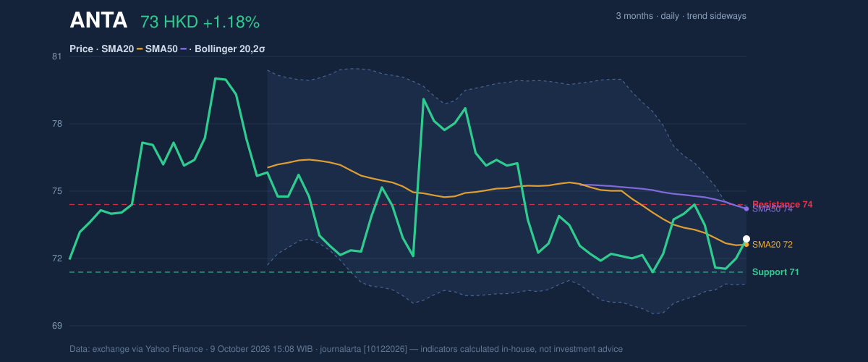
Task: Click the 75 y-axis tick label
Action: click(57, 191)
